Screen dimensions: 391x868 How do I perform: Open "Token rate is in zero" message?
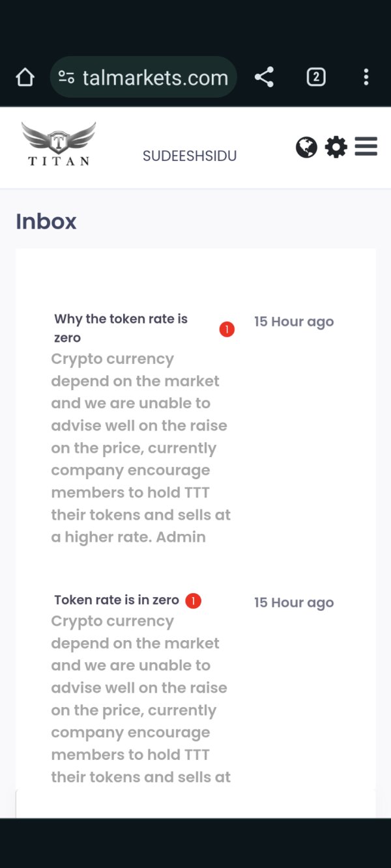pyautogui.click(x=117, y=600)
